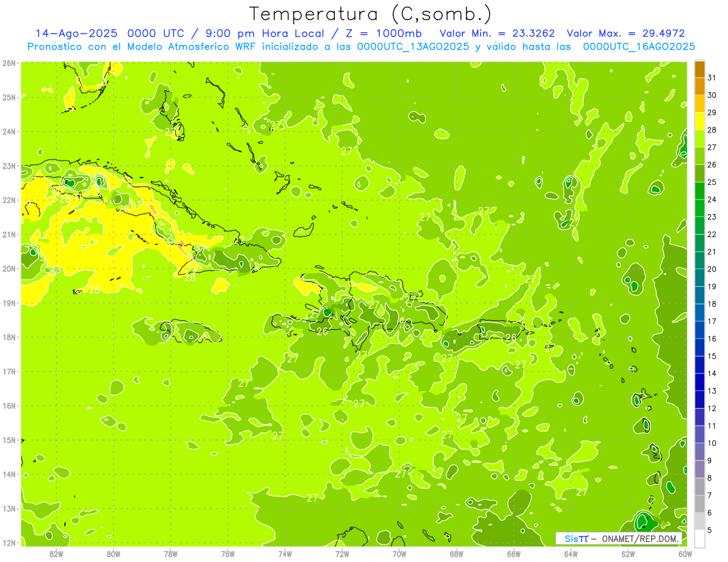Click "Valor Max. = 29.4972" in the header
The height and width of the screenshot is (562, 728).
625,33
